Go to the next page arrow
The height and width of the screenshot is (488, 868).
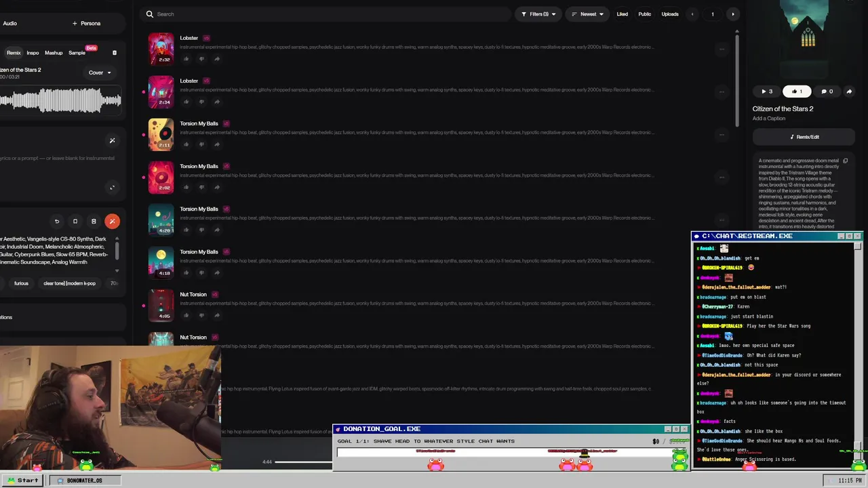click(x=732, y=14)
